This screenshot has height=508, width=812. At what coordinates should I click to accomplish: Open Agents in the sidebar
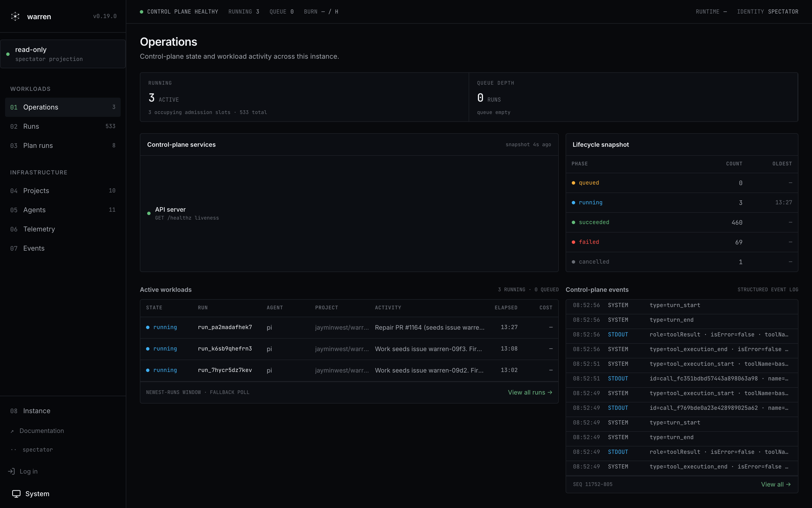(x=63, y=210)
